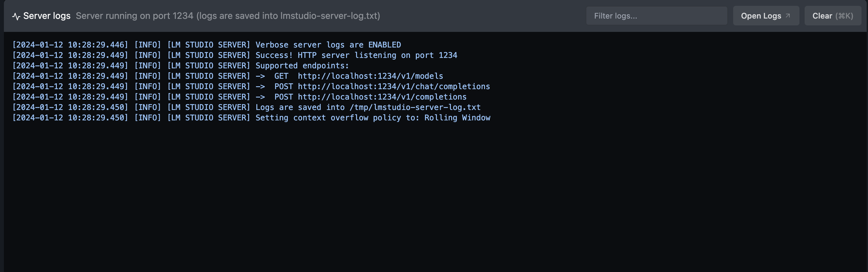
Task: Click 'Success! HTTP server listening' log line
Action: tap(235, 55)
